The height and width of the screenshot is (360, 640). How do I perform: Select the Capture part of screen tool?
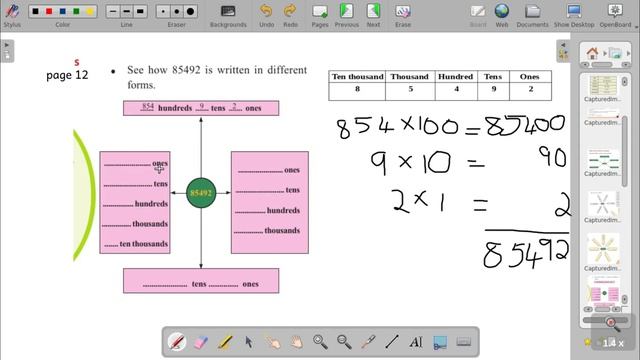[440, 342]
